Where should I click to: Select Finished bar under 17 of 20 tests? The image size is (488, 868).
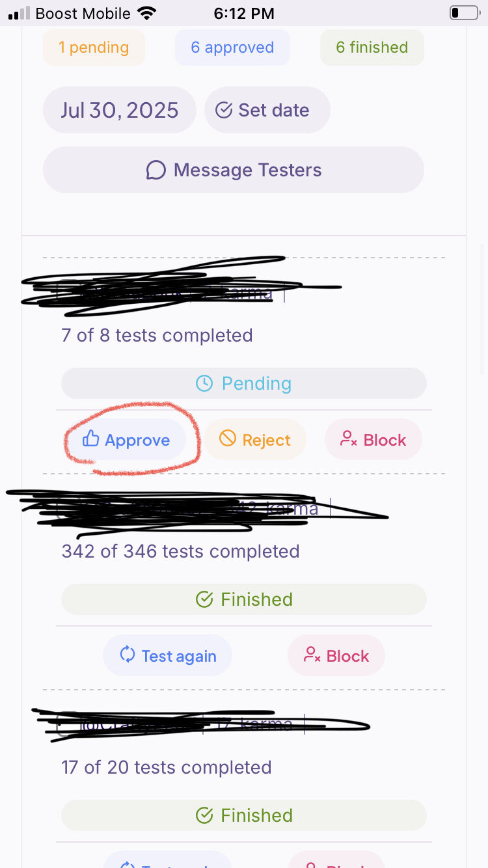[x=244, y=815]
